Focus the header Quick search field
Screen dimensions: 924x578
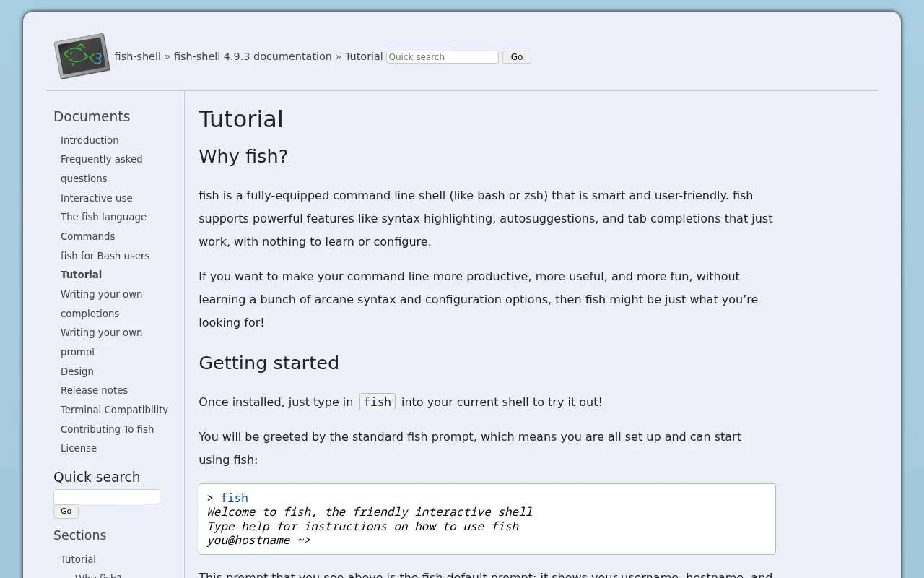(x=443, y=57)
